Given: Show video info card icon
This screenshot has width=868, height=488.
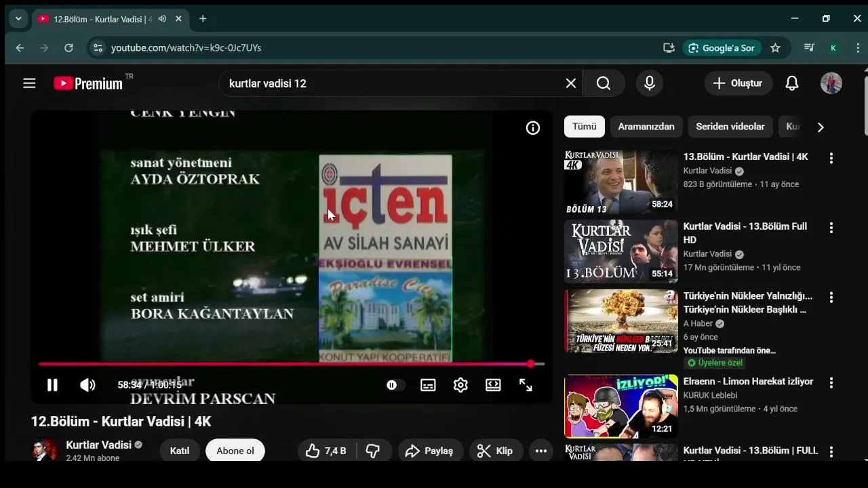Looking at the screenshot, I should (533, 128).
